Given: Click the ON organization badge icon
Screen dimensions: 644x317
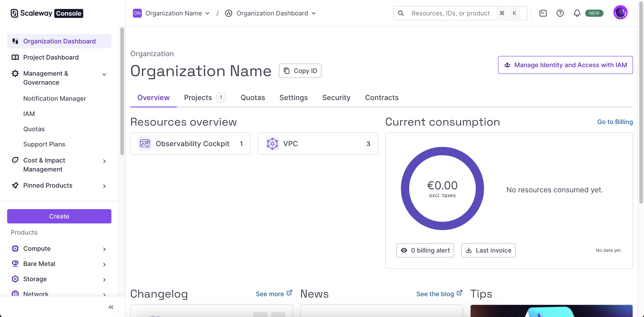Looking at the screenshot, I should (x=137, y=13).
